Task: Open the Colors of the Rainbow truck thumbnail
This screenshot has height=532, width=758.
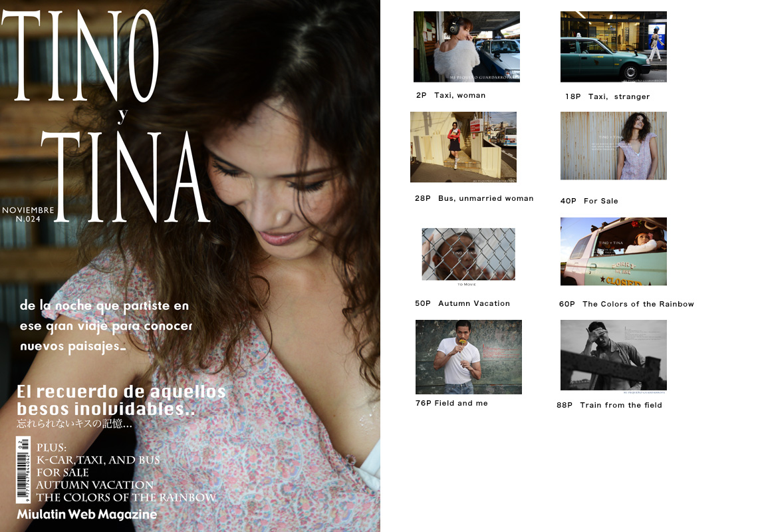Action: tap(613, 251)
